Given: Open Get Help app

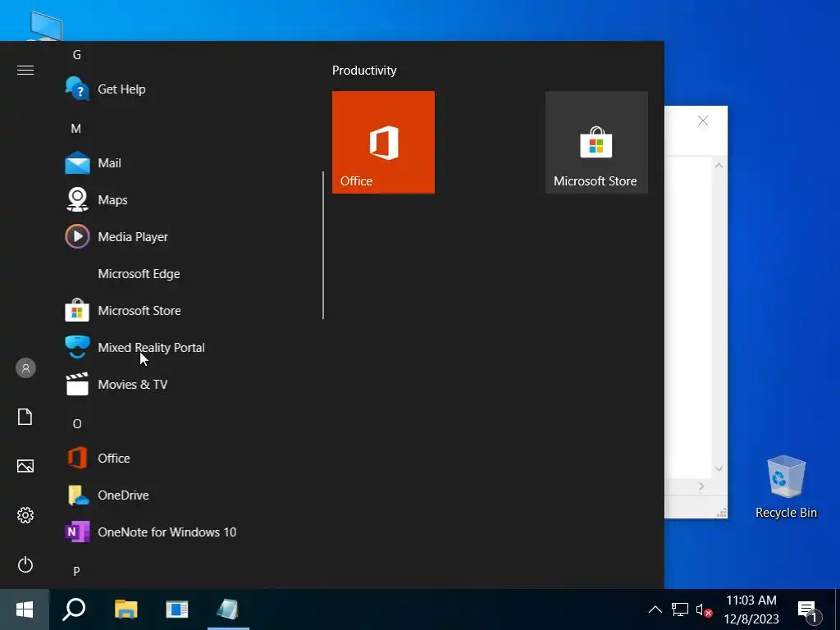Looking at the screenshot, I should click(x=121, y=89).
